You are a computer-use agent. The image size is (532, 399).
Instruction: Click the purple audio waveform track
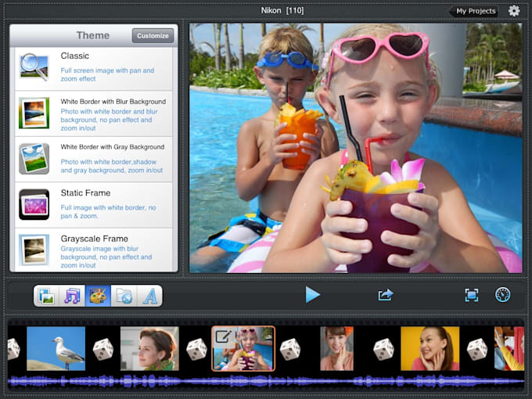point(266,381)
